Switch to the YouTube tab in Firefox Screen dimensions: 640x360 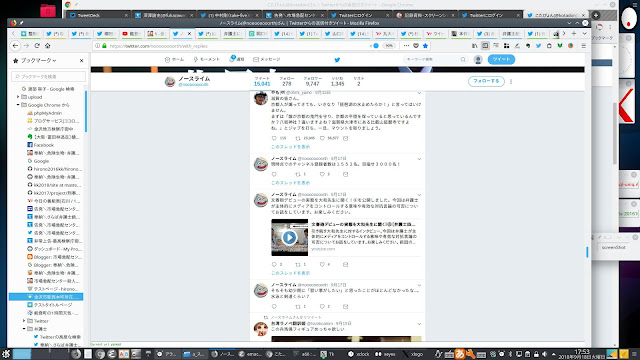tap(131, 33)
